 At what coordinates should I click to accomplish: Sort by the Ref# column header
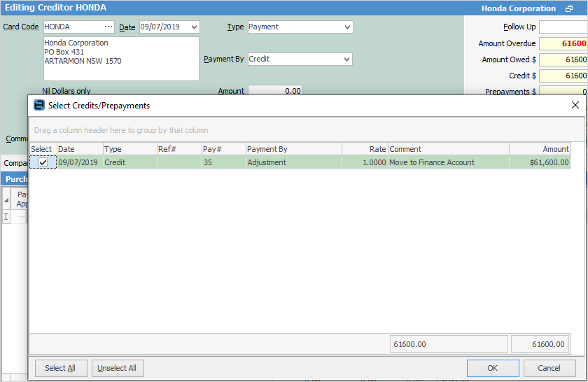pyautogui.click(x=179, y=149)
